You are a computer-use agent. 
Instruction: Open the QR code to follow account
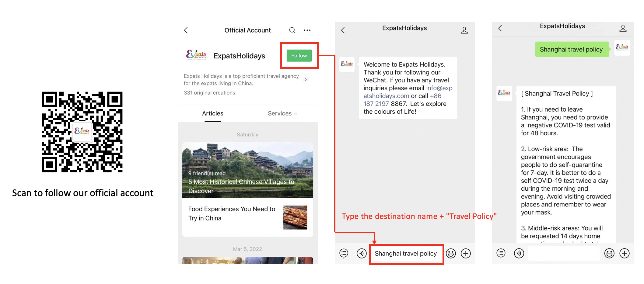point(82,132)
